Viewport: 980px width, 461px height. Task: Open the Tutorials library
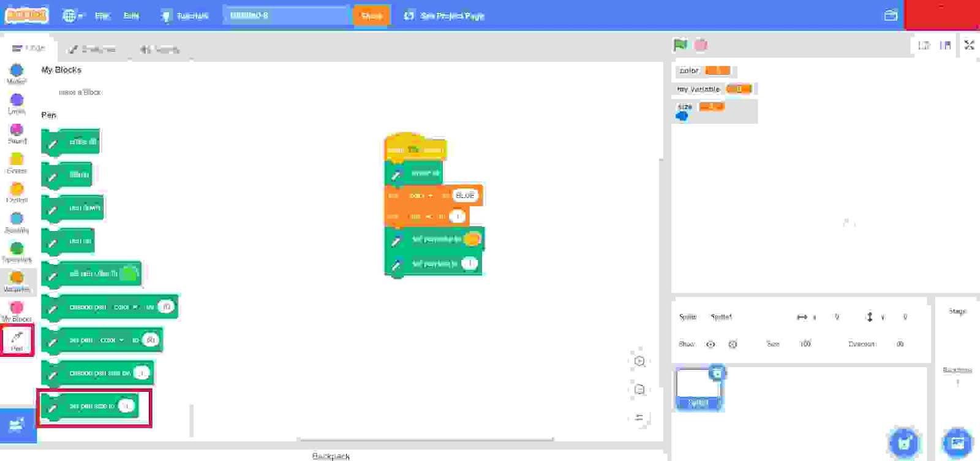click(x=185, y=16)
